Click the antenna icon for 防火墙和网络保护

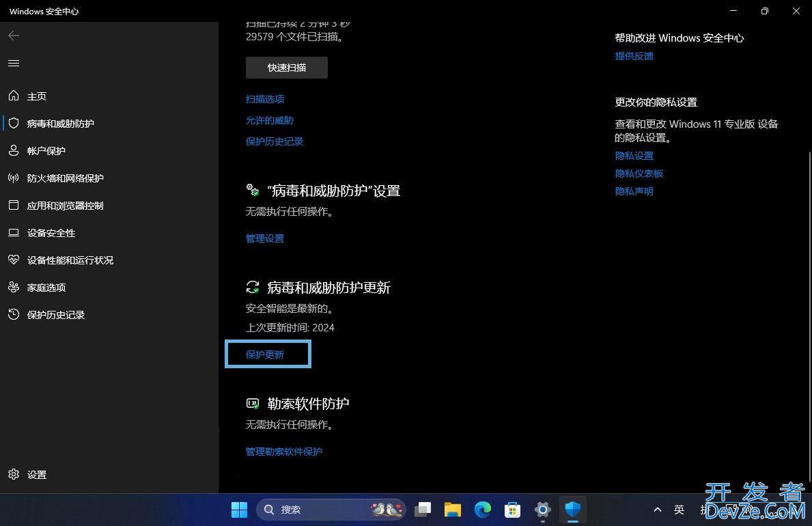tap(14, 178)
